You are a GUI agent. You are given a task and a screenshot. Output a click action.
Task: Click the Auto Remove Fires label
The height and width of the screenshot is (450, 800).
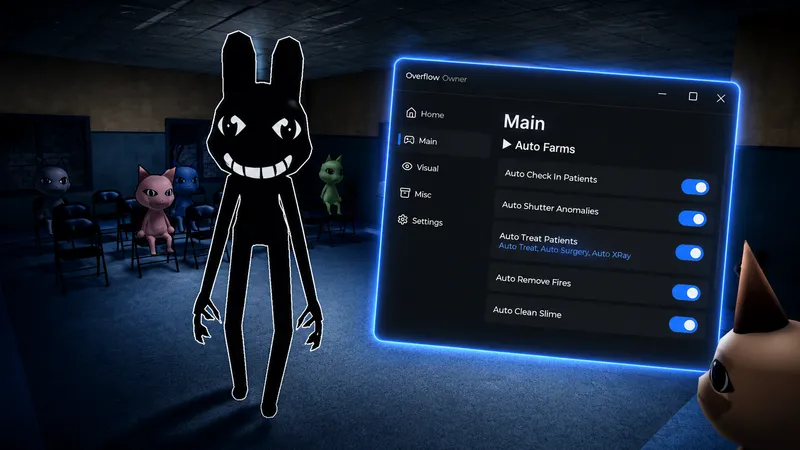(533, 280)
